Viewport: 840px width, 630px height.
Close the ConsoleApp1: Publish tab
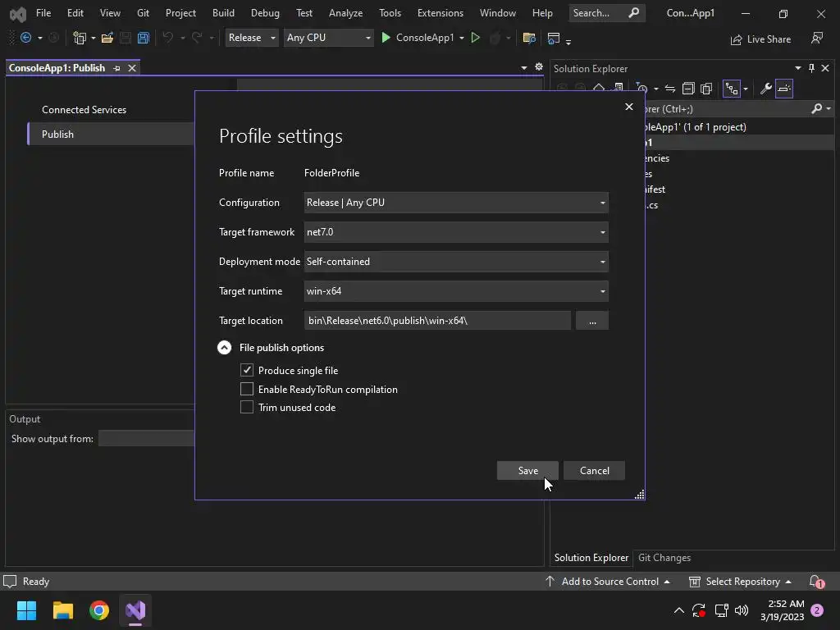point(132,68)
